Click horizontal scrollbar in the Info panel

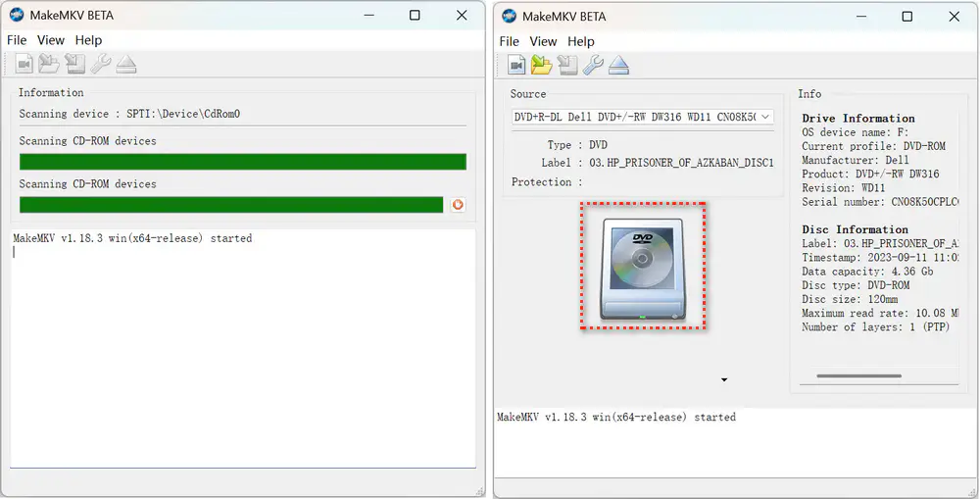coord(858,375)
